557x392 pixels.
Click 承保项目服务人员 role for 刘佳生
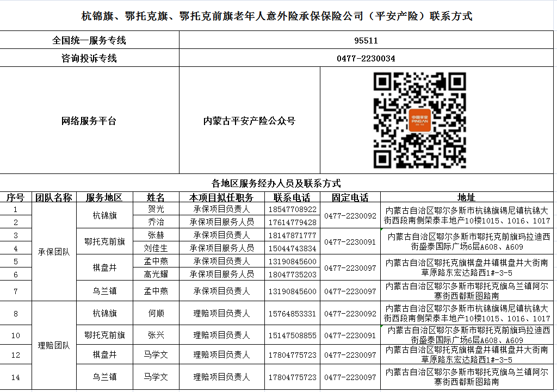222,248
